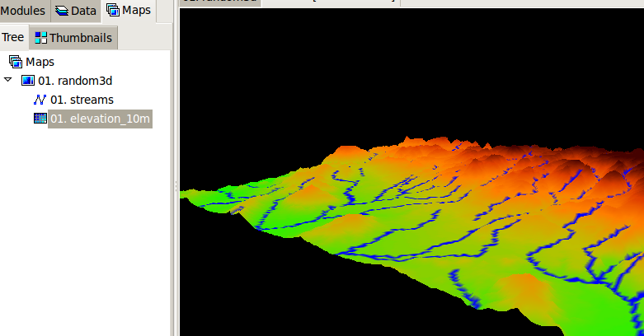The image size is (644, 336).
Task: Click the Maps root node icon
Action: tap(16, 62)
